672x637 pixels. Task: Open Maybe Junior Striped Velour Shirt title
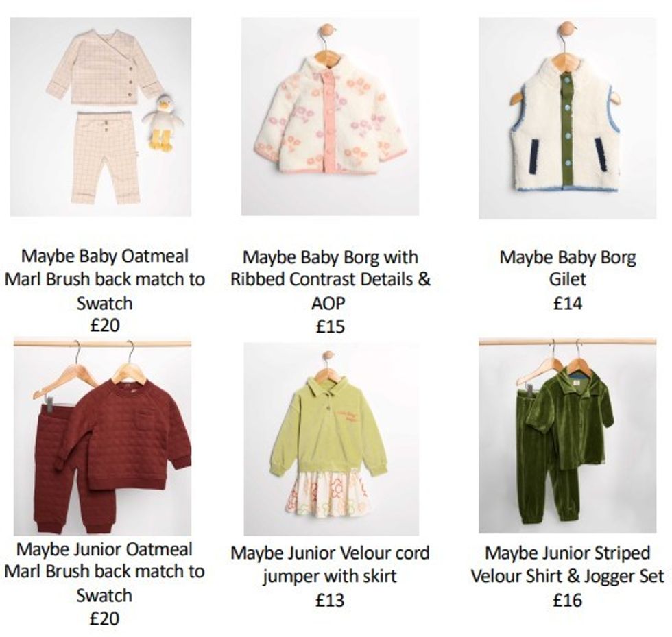tap(568, 564)
